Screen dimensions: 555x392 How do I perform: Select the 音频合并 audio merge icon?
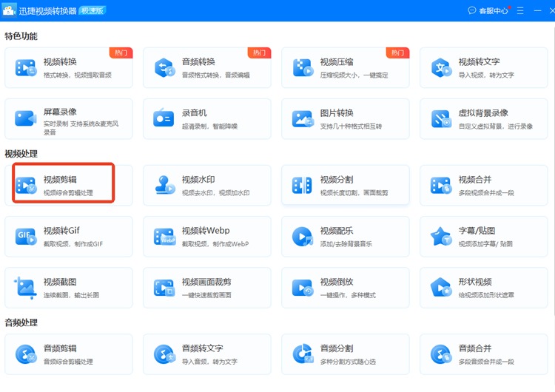pos(441,354)
